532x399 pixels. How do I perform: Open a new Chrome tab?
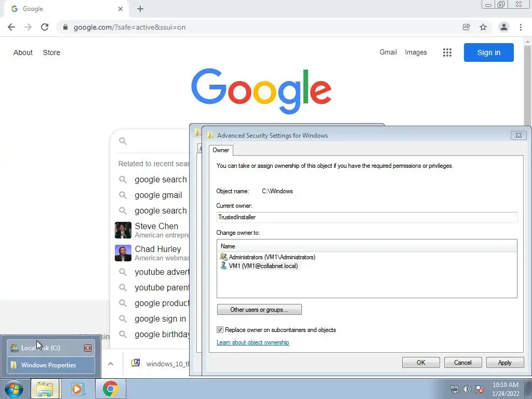tap(140, 9)
